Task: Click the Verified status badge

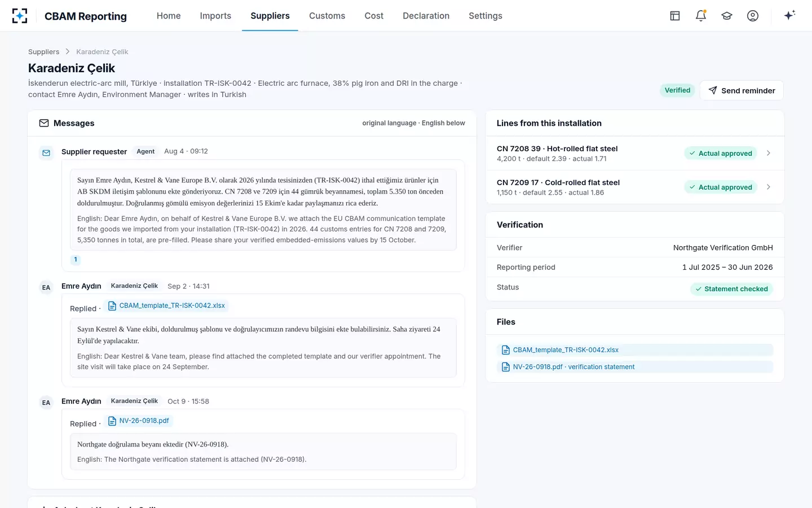Action: [677, 90]
